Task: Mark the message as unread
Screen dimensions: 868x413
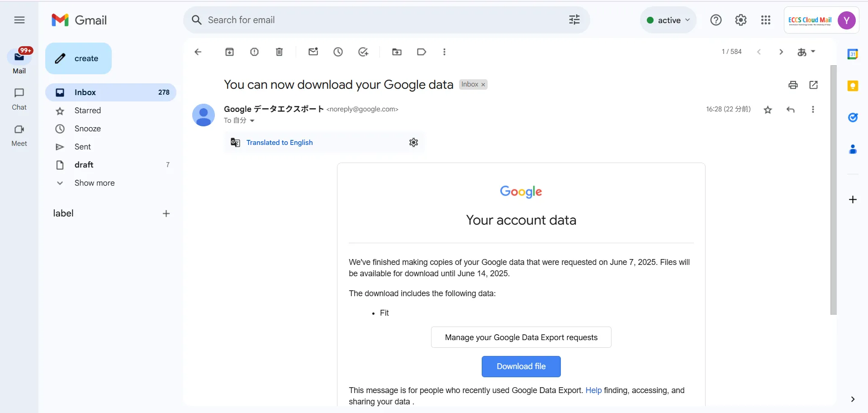Action: click(313, 52)
